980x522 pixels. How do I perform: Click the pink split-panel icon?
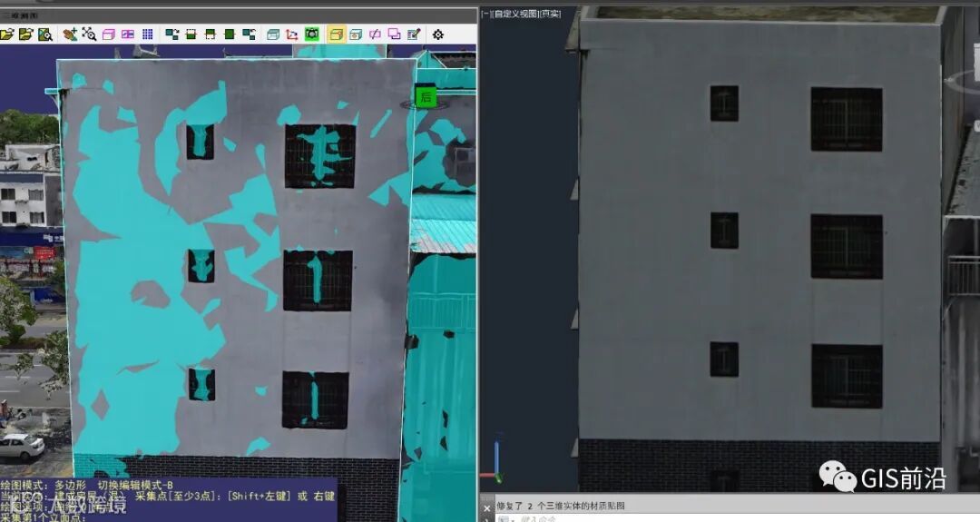pyautogui.click(x=128, y=34)
